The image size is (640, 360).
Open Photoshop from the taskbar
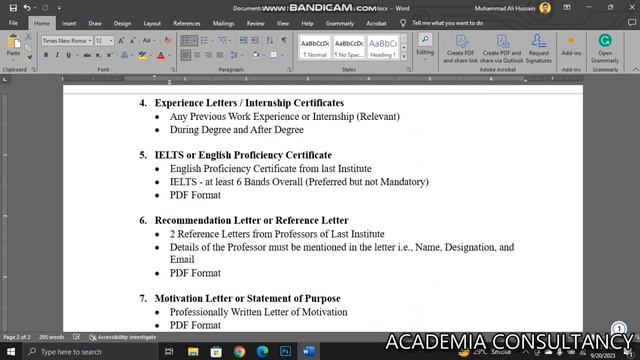tap(285, 351)
